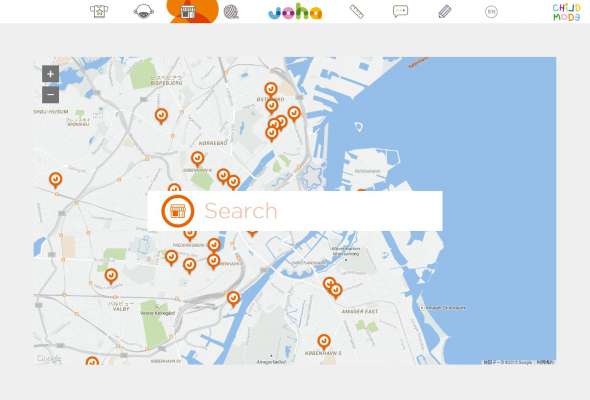
Task: Select the far-left map pin
Action: click(56, 180)
